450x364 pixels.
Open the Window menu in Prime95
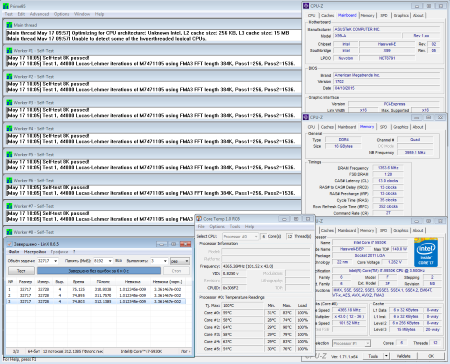[82, 14]
